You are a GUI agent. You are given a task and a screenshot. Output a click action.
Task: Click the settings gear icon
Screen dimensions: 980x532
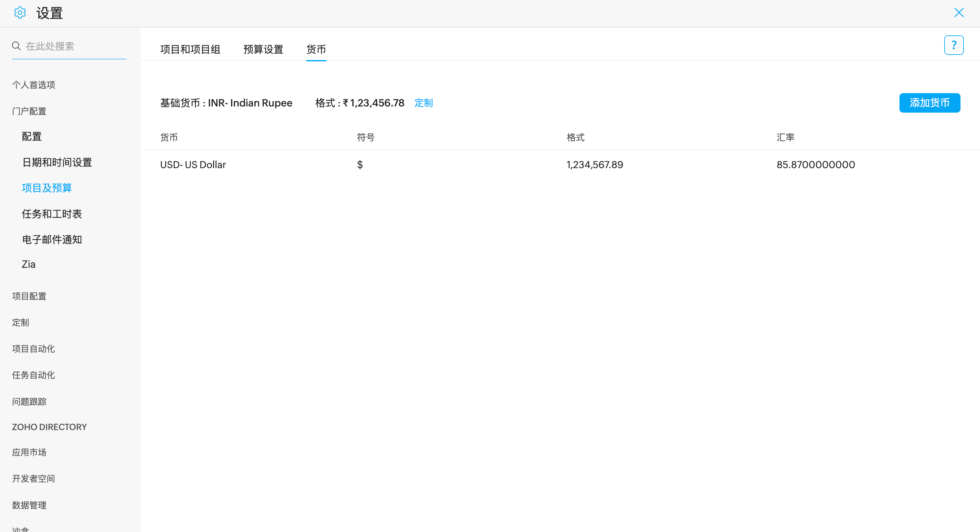tap(20, 13)
